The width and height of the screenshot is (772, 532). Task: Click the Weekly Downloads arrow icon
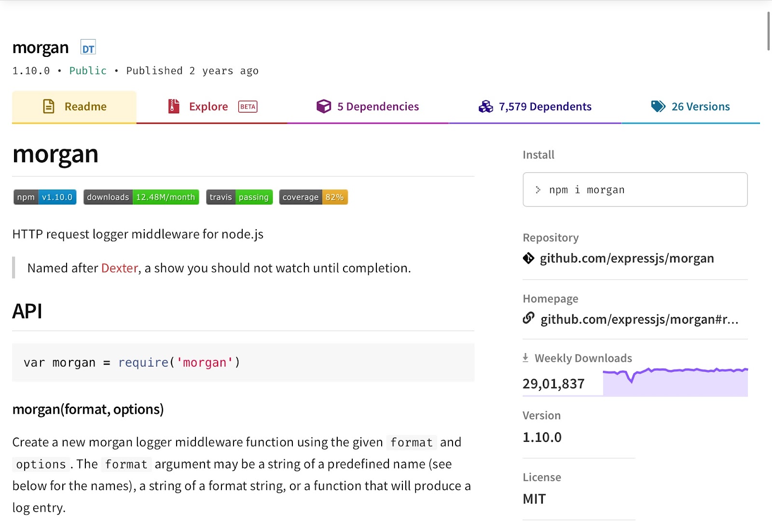coord(525,358)
